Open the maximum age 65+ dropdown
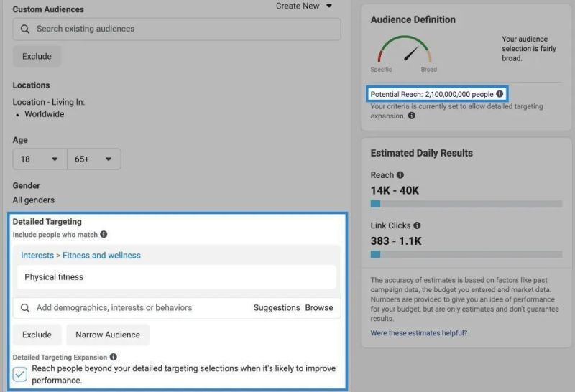575x392 pixels. [x=94, y=159]
